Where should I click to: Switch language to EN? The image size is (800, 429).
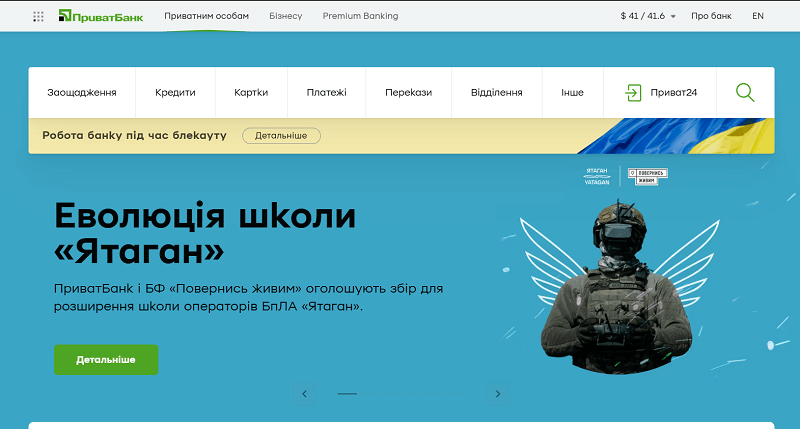coord(758,16)
